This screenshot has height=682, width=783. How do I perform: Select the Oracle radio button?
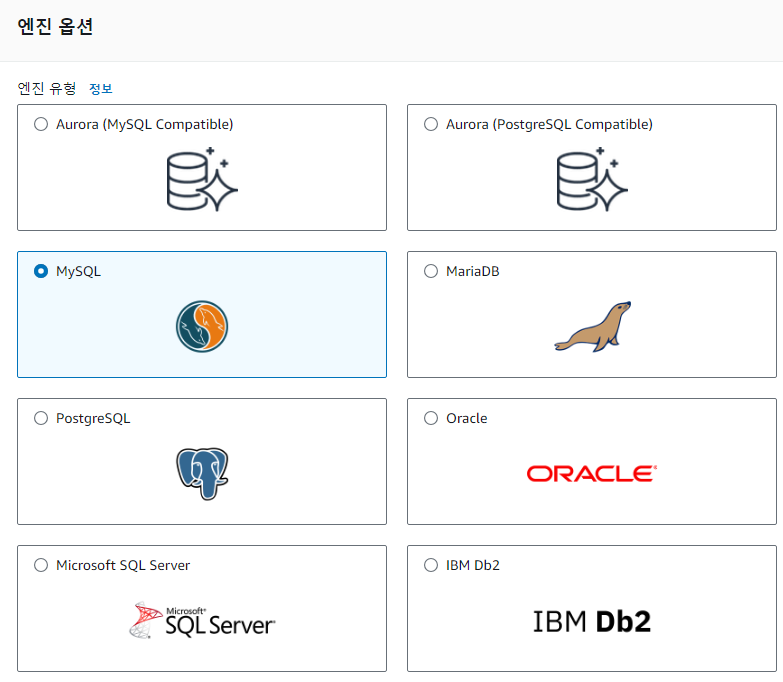(x=431, y=418)
